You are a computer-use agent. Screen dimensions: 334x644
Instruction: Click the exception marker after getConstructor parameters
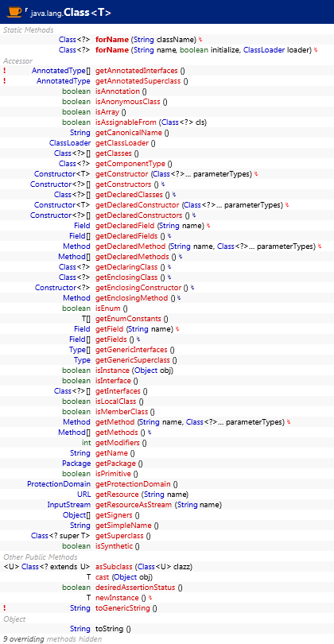tap(256, 174)
